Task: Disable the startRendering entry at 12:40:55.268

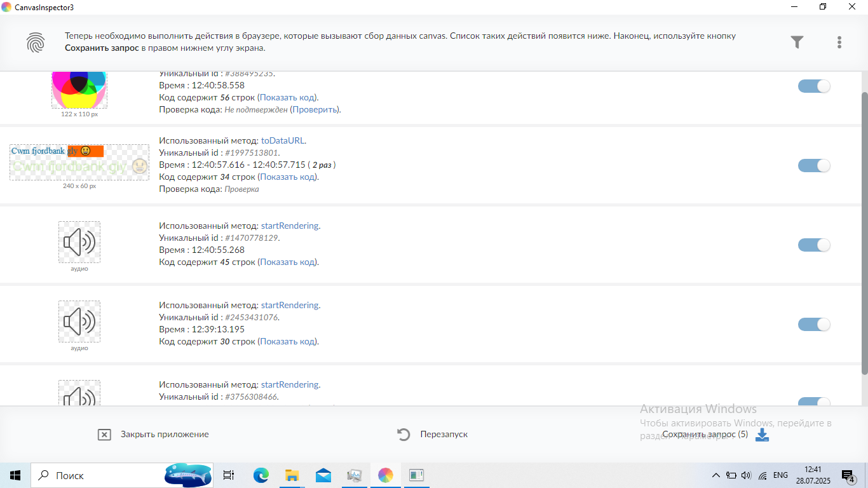Action: coord(814,245)
